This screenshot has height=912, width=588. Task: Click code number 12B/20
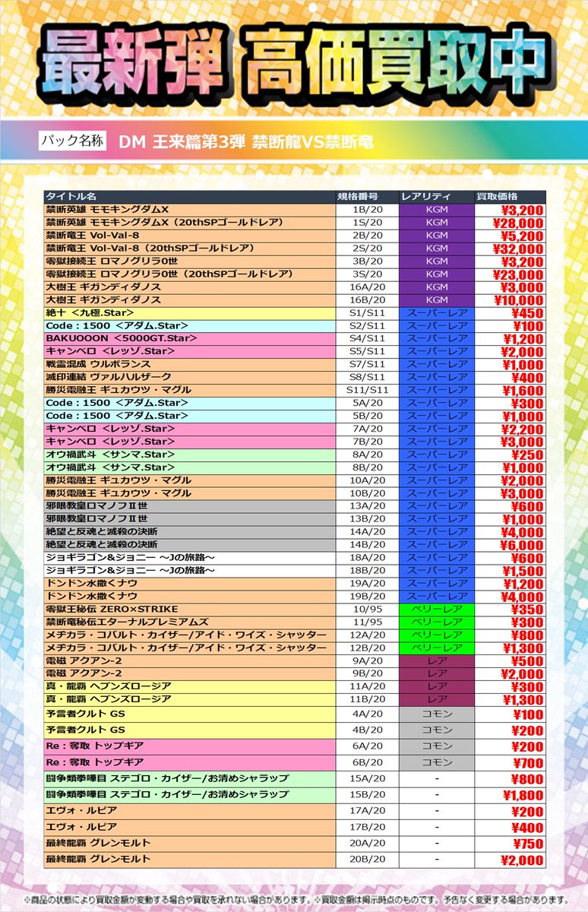point(367,648)
